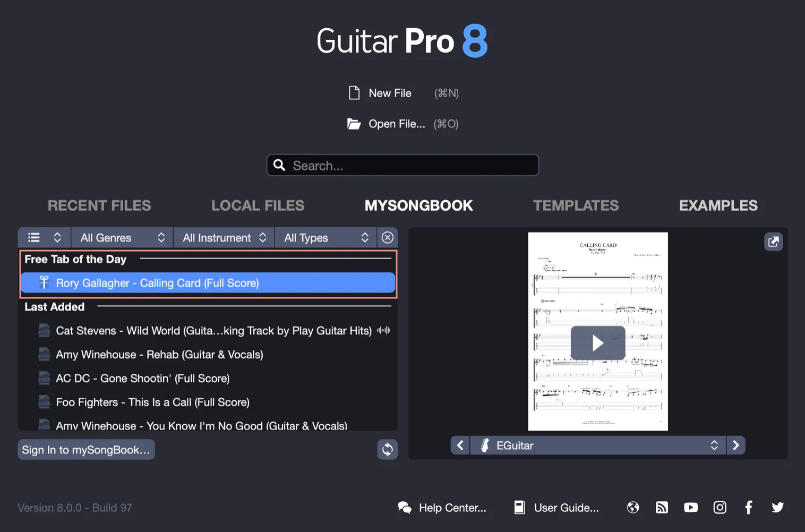The image size is (805, 532).
Task: Expand the All Instrument filter dropdown
Action: 224,237
